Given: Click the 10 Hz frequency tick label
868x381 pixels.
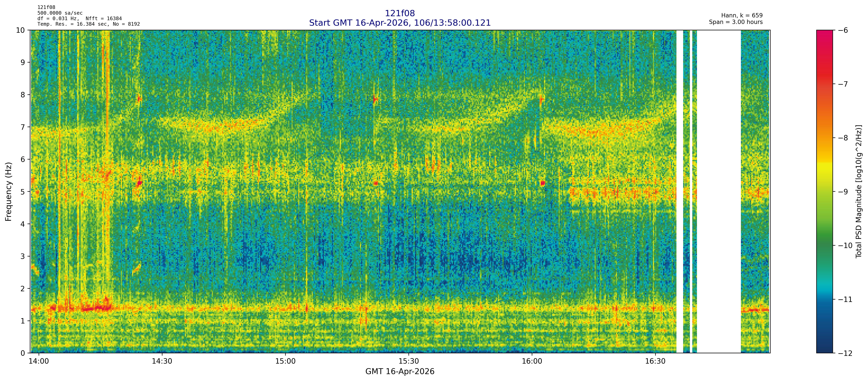Looking at the screenshot, I should (21, 30).
